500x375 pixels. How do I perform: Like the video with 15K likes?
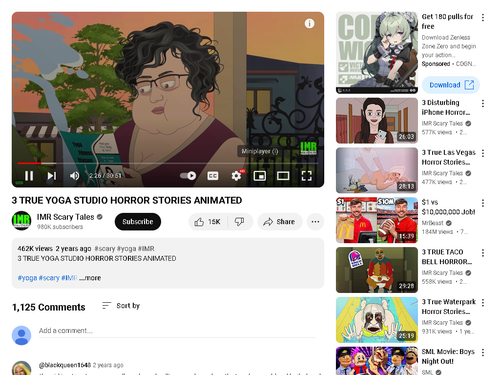208,222
